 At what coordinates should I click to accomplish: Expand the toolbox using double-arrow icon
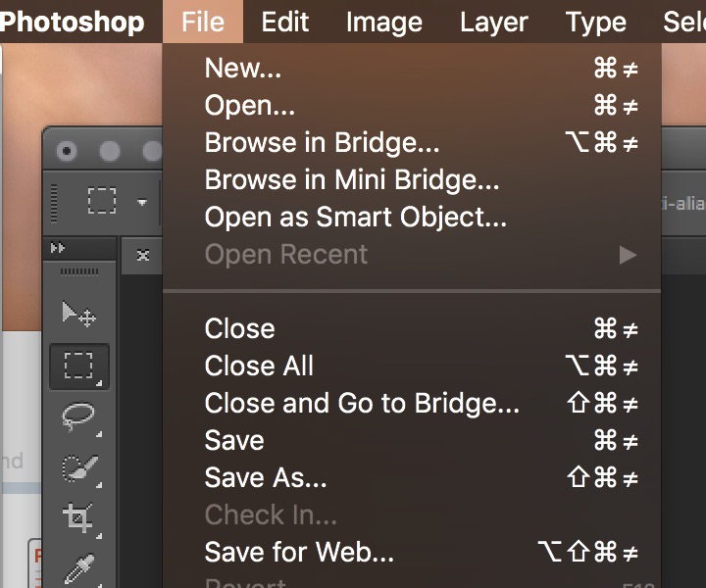(58, 248)
